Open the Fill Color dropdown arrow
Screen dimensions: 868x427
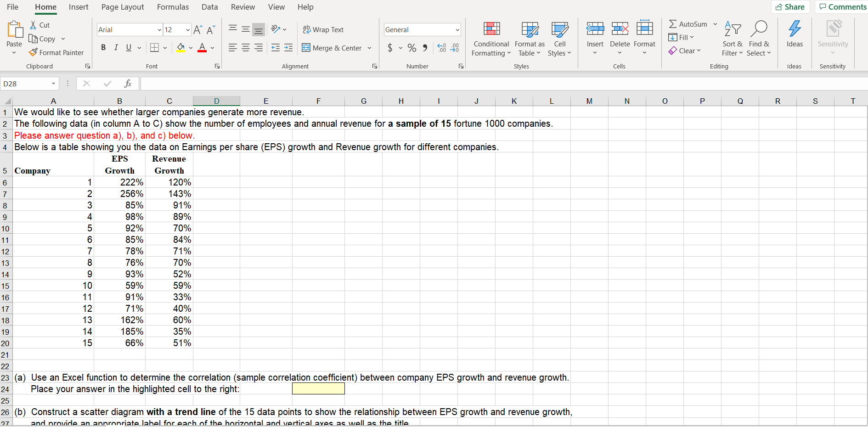[x=190, y=48]
